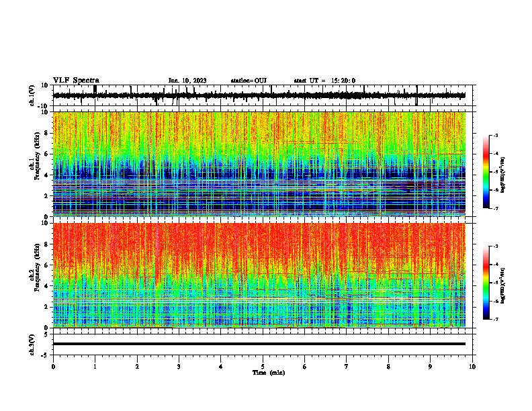
Task: Click the "4" kHz tick on ch.2 spectrogram
Action: pos(47,286)
